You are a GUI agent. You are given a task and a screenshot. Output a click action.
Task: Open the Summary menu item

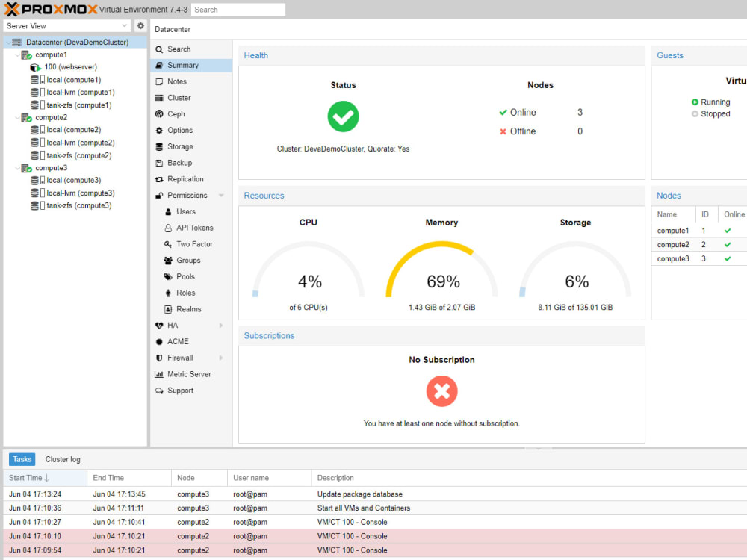click(x=191, y=65)
